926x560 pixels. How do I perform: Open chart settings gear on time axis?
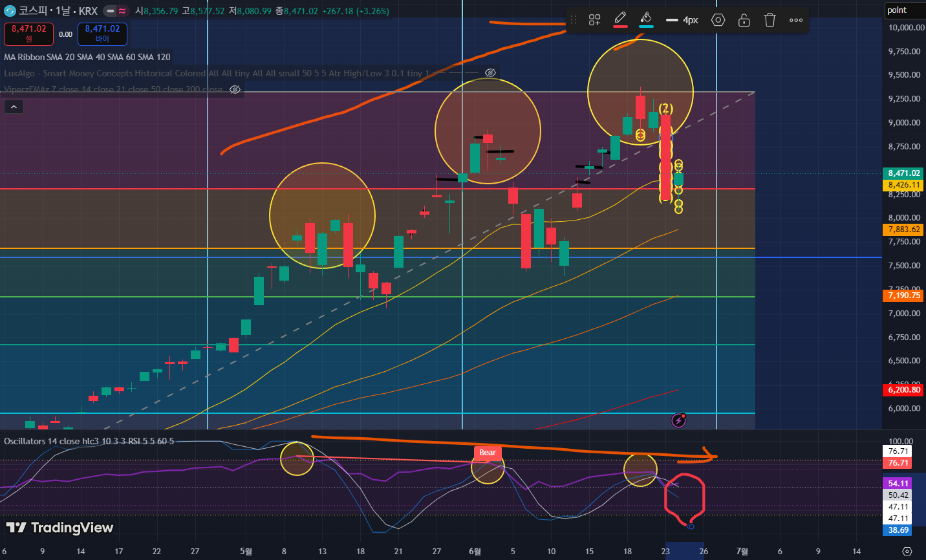[907, 552]
